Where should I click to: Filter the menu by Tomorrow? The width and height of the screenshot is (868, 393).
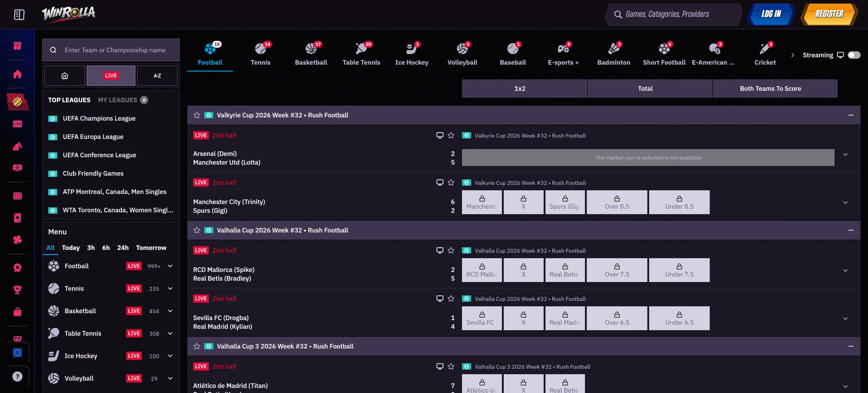click(151, 248)
